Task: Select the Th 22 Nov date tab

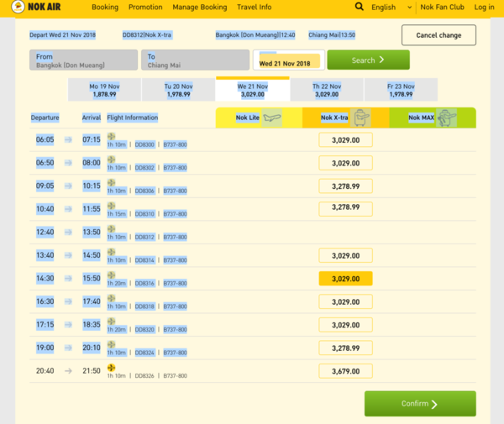Action: (327, 90)
